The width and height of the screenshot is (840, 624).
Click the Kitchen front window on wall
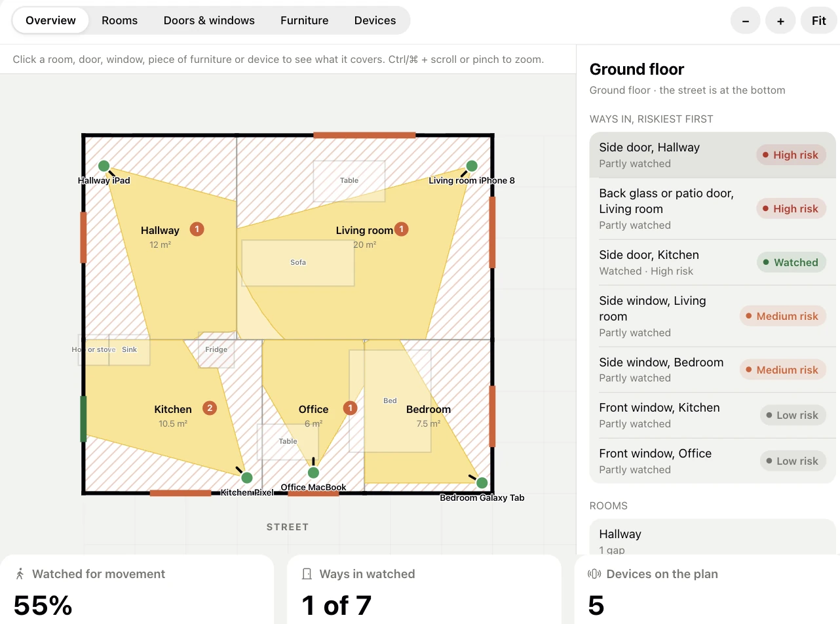point(181,493)
